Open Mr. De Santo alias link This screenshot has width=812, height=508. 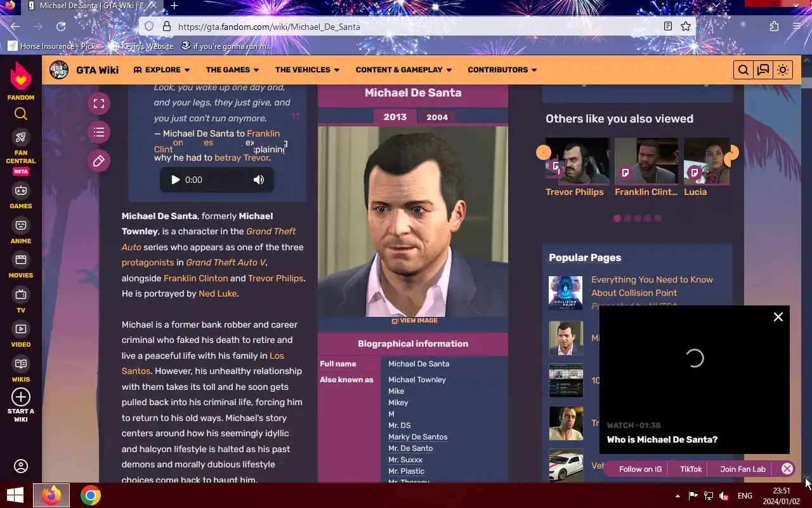410,448
